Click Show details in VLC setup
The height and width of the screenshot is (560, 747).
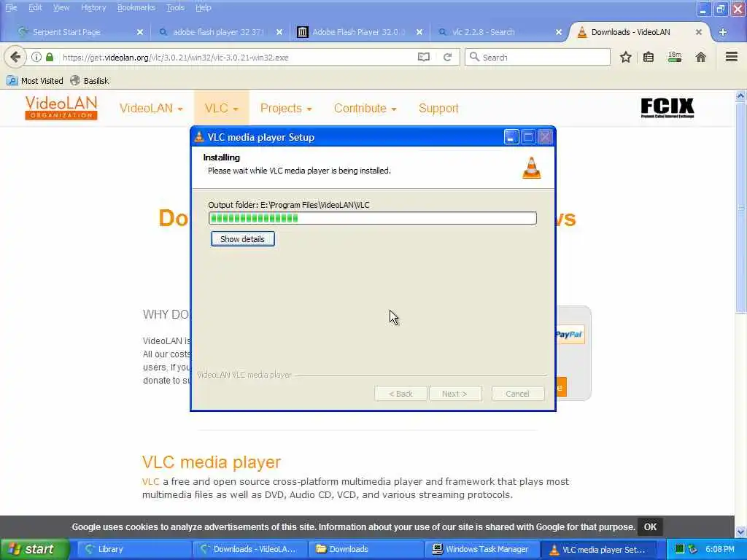242,239
